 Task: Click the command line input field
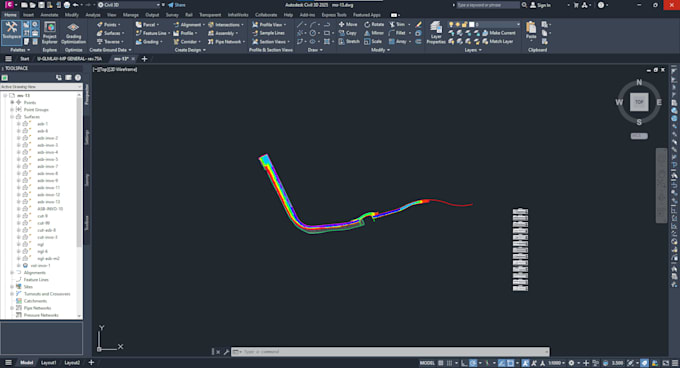[391, 352]
